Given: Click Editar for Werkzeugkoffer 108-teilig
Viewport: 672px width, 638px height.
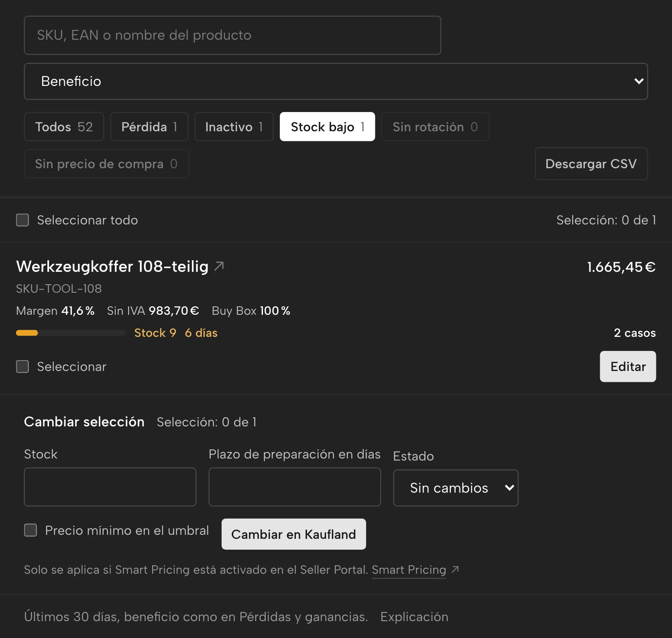Looking at the screenshot, I should [x=628, y=367].
